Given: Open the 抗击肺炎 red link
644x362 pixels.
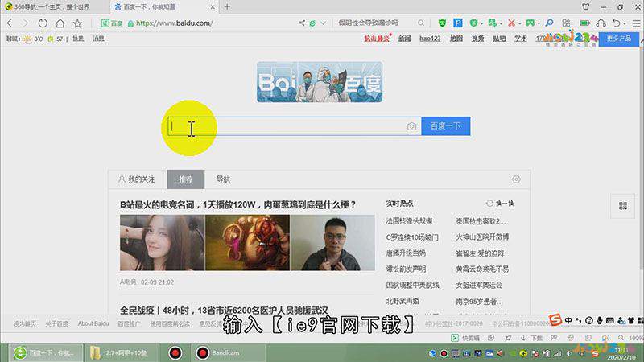Looking at the screenshot, I should pyautogui.click(x=377, y=39).
